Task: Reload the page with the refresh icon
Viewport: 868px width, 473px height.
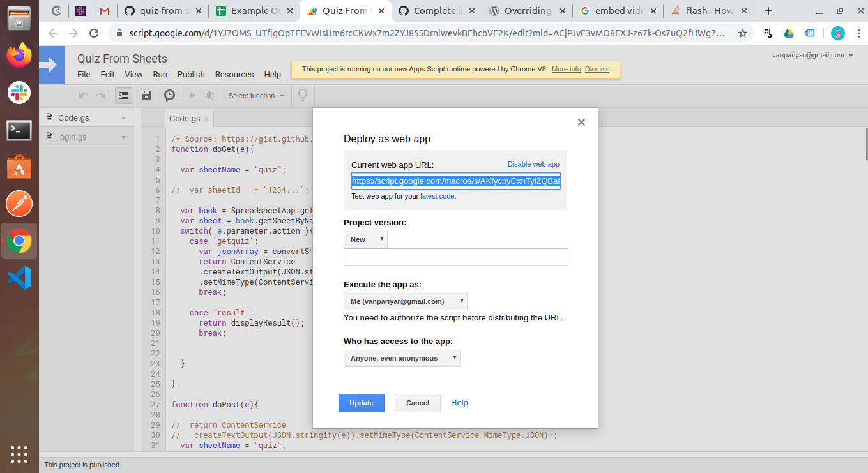Action: pyautogui.click(x=94, y=34)
